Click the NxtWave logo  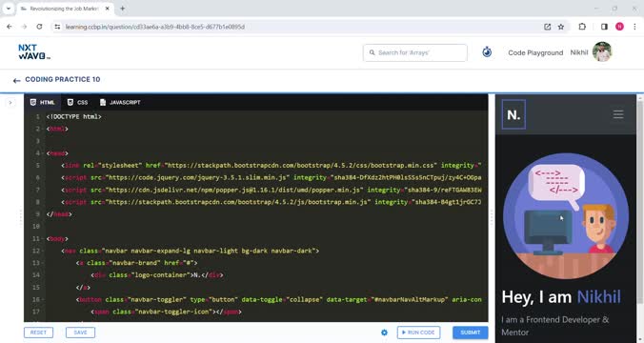click(x=34, y=52)
